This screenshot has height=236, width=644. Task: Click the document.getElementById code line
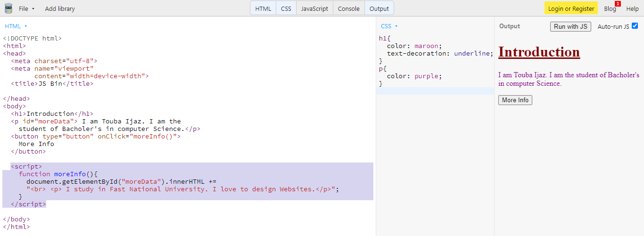[x=121, y=181]
